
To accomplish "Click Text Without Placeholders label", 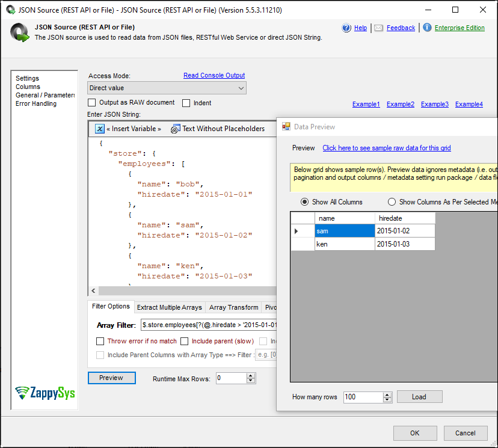I will 223,129.
